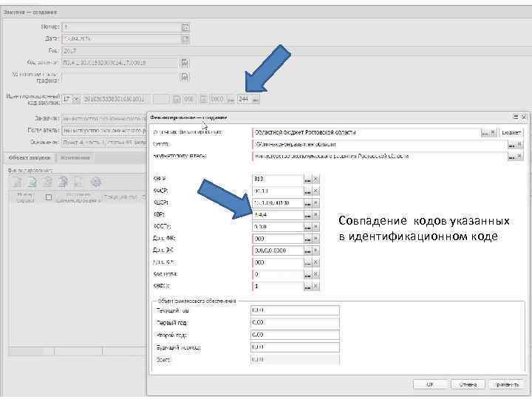This screenshot has width=532, height=399.
Task: Open the Источник финансирования lookup ellipsis button
Action: pos(485,133)
